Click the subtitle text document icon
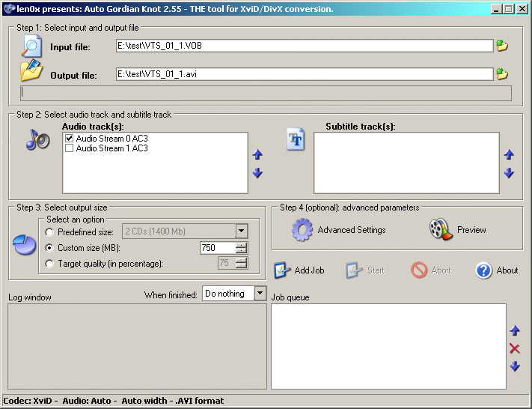532x409 pixels. pos(296,139)
